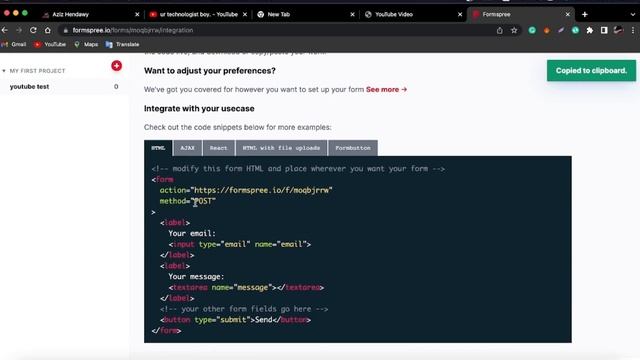The width and height of the screenshot is (640, 360).
Task: Close the New Tab tab
Action: [353, 14]
